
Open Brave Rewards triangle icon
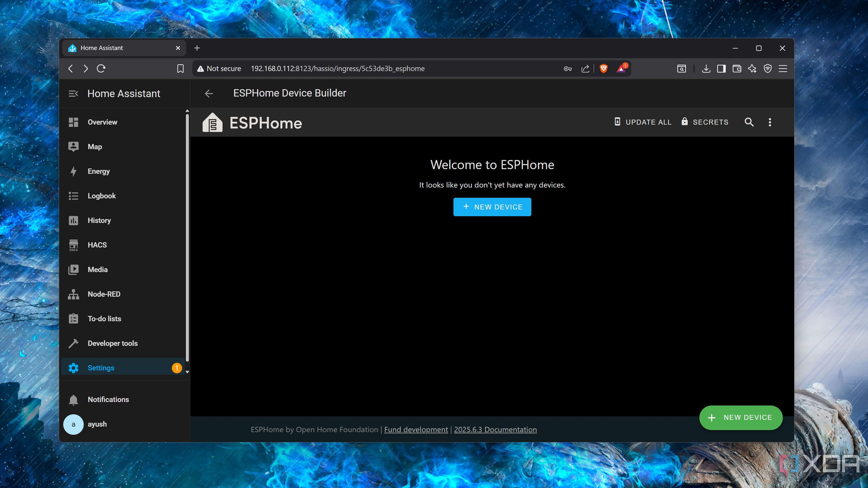(622, 69)
